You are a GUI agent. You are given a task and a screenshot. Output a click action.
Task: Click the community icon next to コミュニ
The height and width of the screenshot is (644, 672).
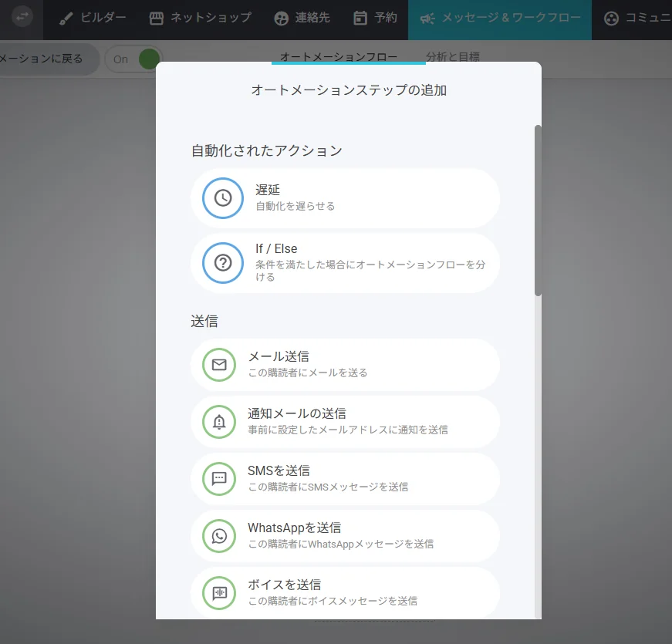pos(611,19)
